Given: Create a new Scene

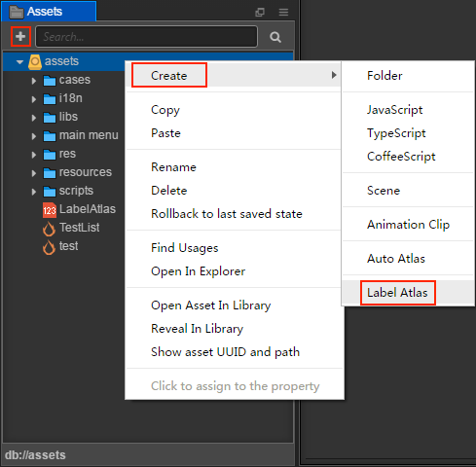Looking at the screenshot, I should [x=409, y=191].
